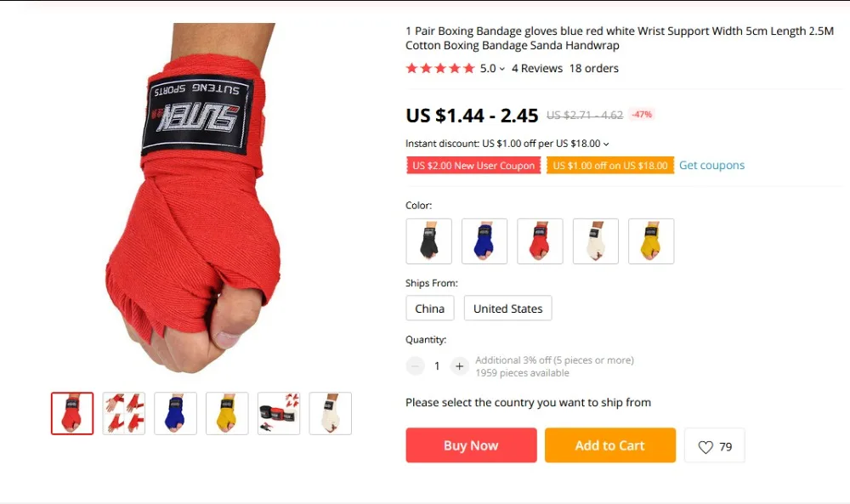
Task: Open the 4 Reviews link
Action: pyautogui.click(x=537, y=68)
